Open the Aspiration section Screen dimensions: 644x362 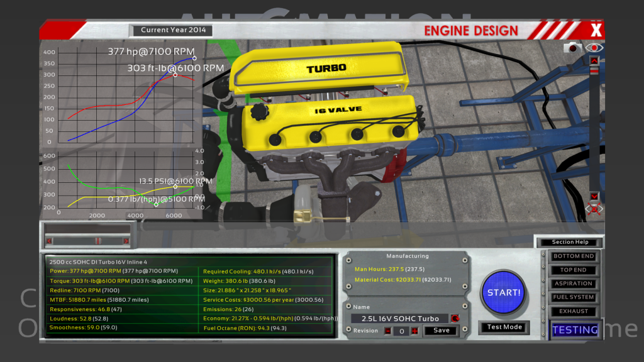(x=573, y=283)
